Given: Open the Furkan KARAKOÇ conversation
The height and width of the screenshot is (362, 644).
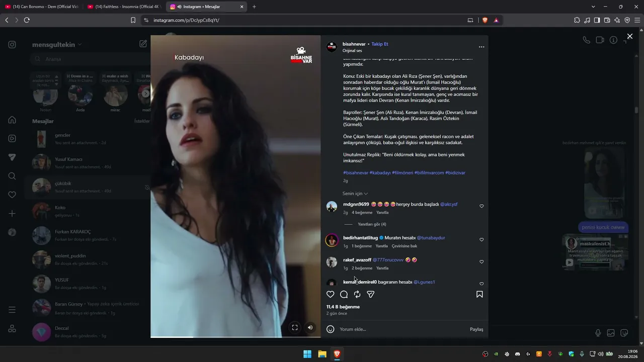Looking at the screenshot, I should (88, 235).
